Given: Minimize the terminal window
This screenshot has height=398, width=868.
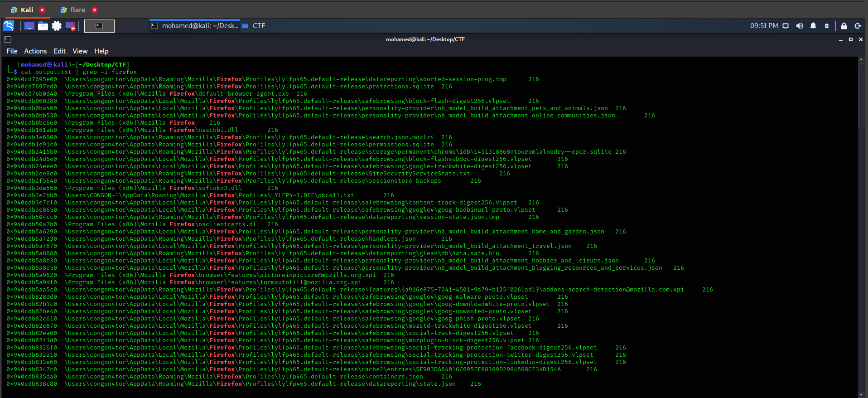Looking at the screenshot, I should (x=841, y=40).
